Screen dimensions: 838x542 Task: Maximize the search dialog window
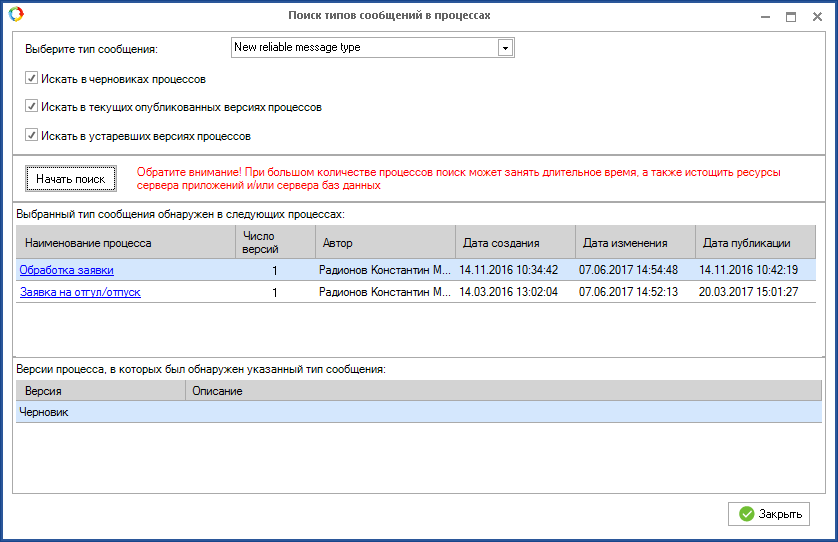coord(791,16)
